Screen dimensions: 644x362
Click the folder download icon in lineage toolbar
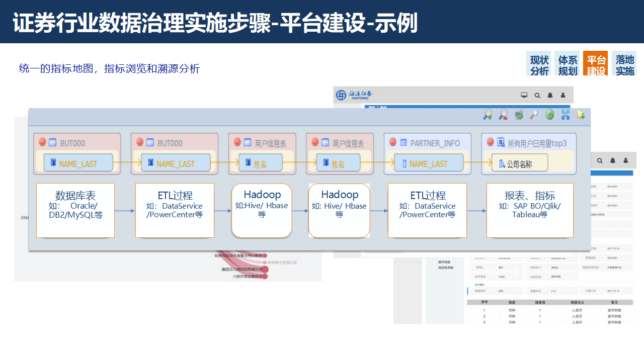pos(581,115)
